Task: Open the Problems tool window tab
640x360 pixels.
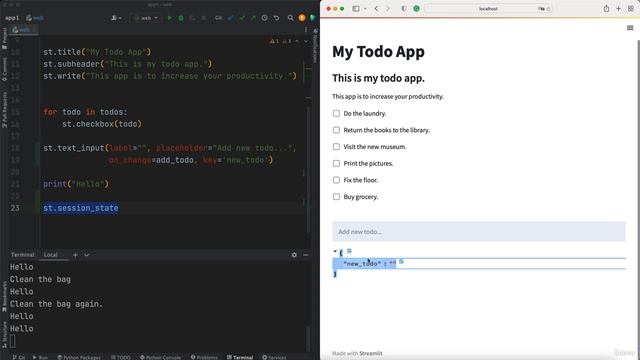Action: (x=204, y=357)
